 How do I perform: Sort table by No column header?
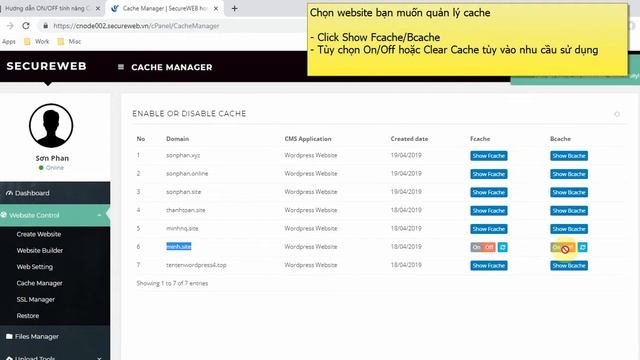[141, 139]
